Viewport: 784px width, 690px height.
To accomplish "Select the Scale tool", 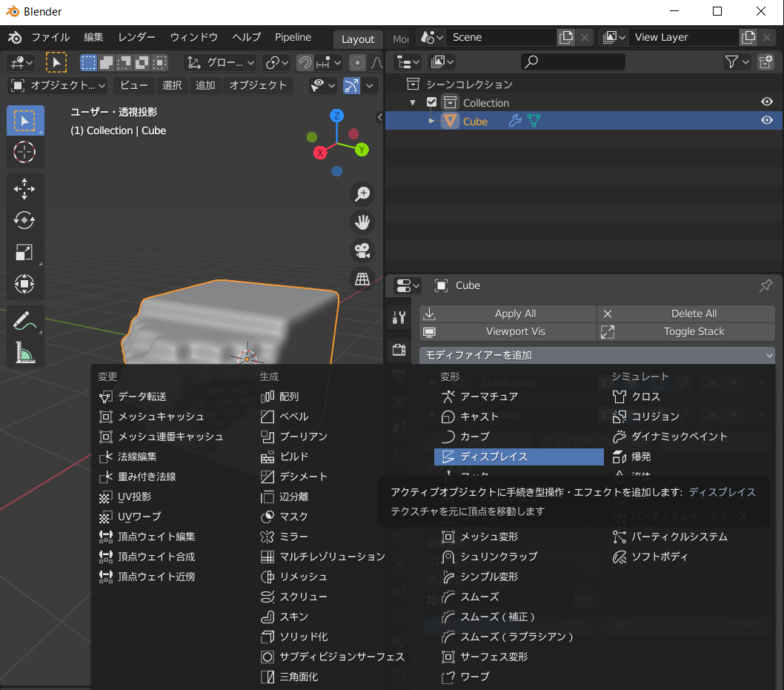I will tap(25, 253).
